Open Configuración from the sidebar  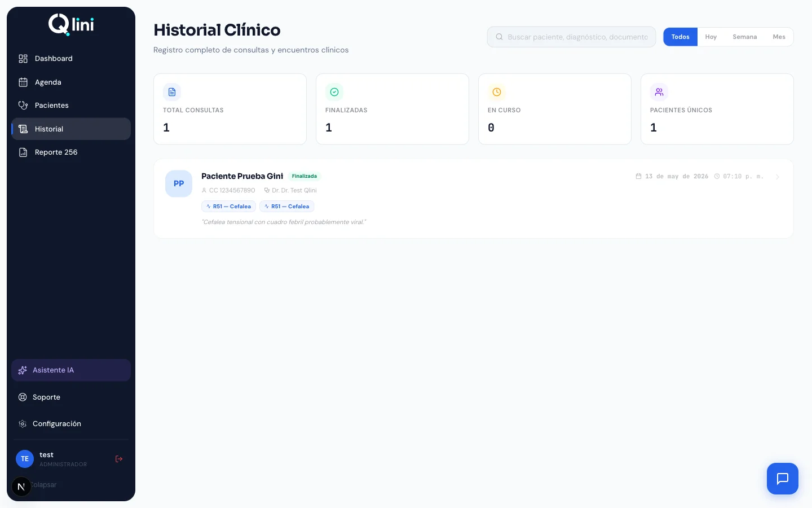(x=71, y=424)
